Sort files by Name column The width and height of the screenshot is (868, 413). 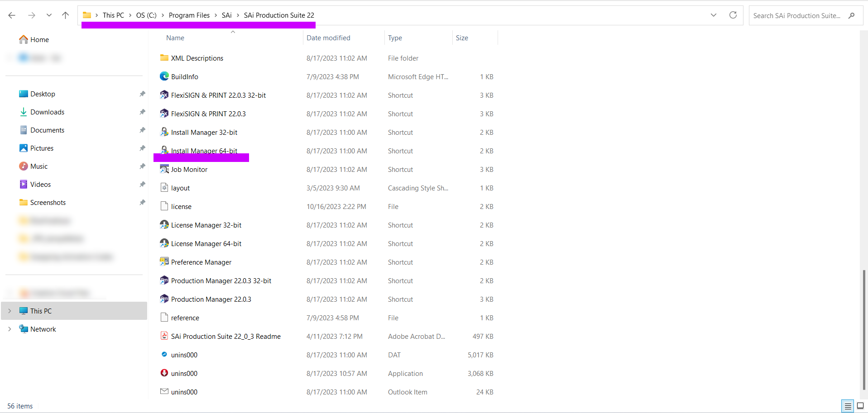coord(175,38)
